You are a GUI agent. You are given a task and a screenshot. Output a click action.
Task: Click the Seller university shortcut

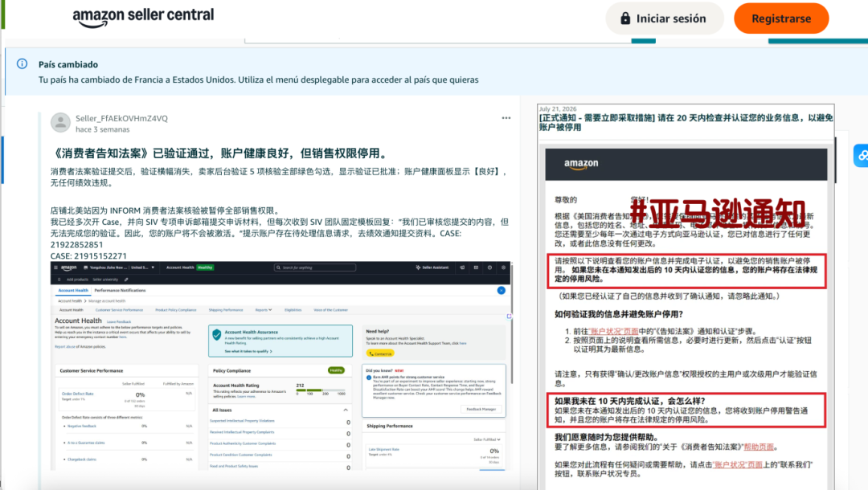point(105,280)
